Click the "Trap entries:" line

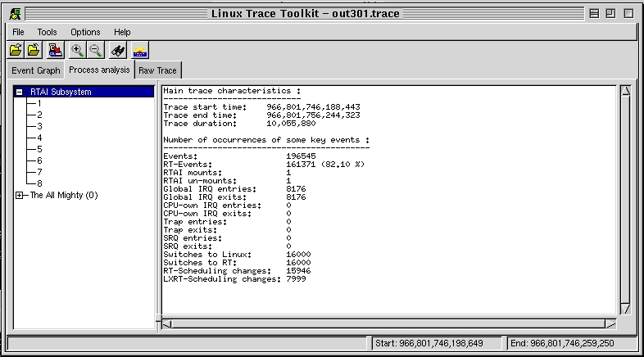(227, 222)
